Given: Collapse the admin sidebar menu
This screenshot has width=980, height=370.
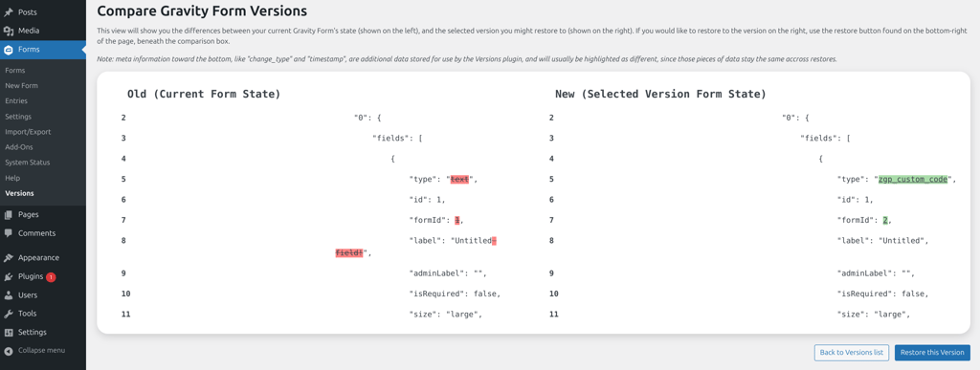Looking at the screenshot, I should point(34,351).
